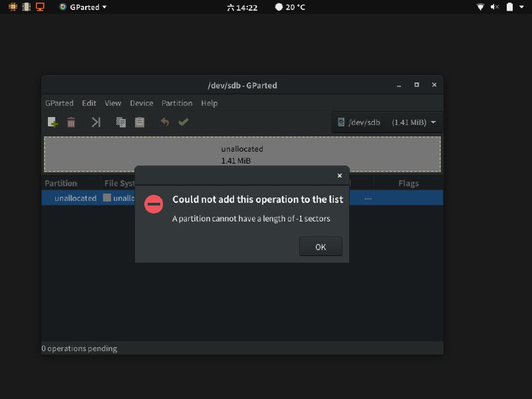Click the 14:22 clock in top bar
The image size is (532, 399).
[242, 7]
